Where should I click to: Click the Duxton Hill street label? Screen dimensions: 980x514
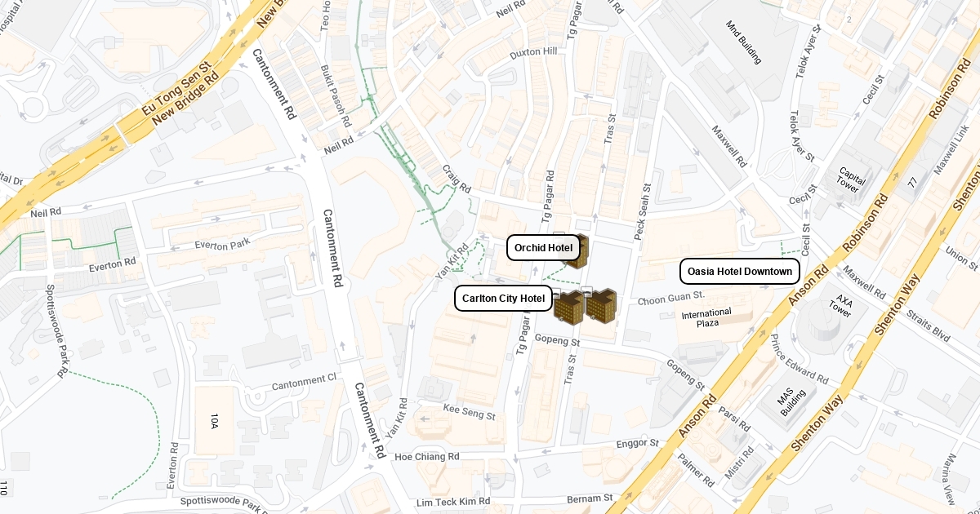pos(532,53)
